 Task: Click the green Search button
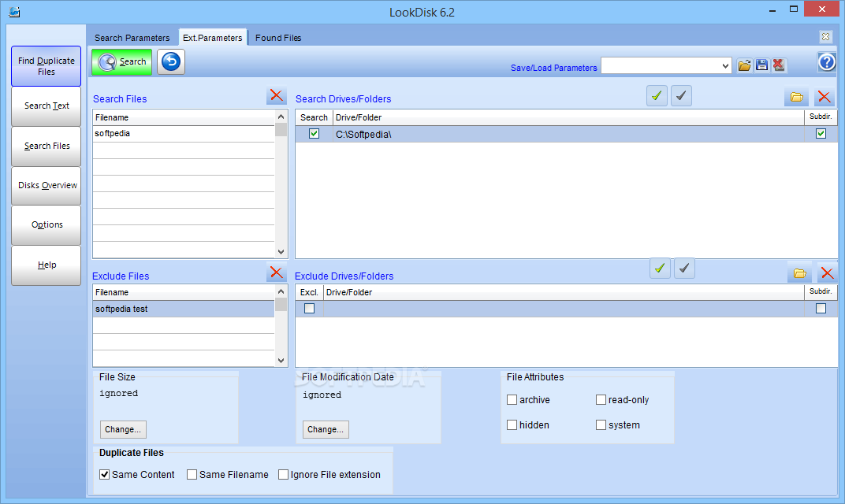tap(121, 62)
